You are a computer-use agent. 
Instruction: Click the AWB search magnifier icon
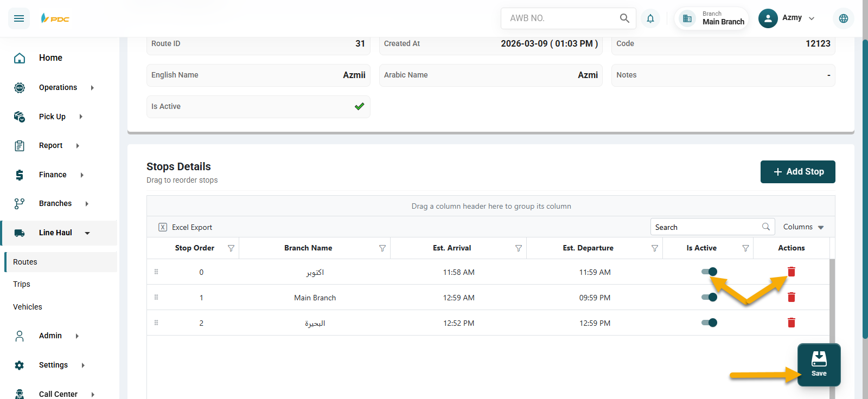624,18
